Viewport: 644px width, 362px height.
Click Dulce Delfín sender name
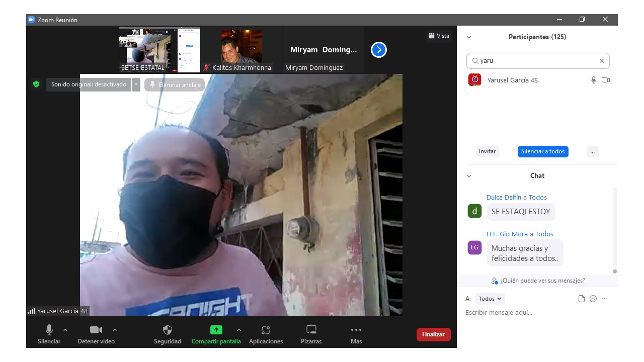(x=504, y=197)
